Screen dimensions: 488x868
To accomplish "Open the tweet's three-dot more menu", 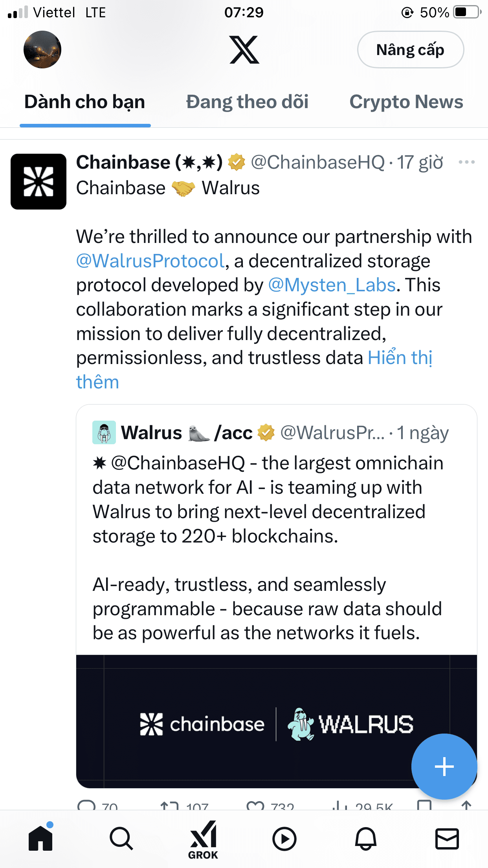I will pos(466,162).
